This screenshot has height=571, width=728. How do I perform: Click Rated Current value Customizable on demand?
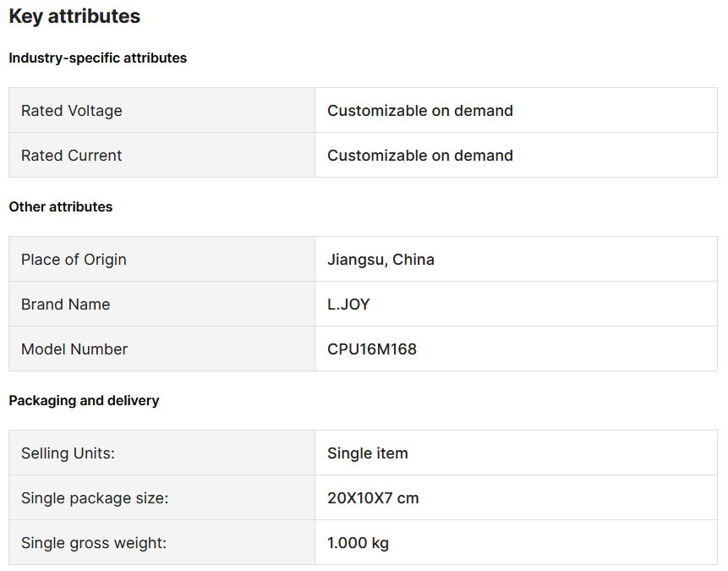point(419,155)
